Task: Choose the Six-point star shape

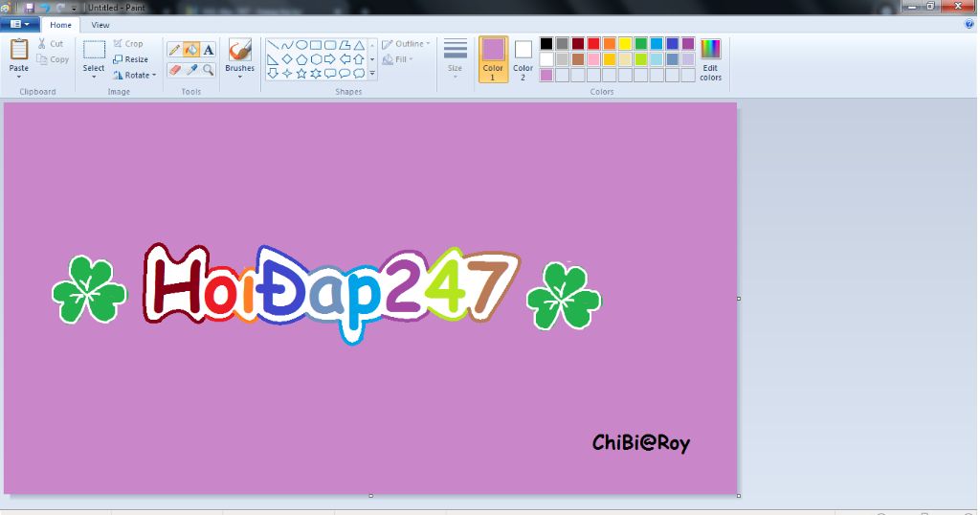Action: (x=316, y=73)
